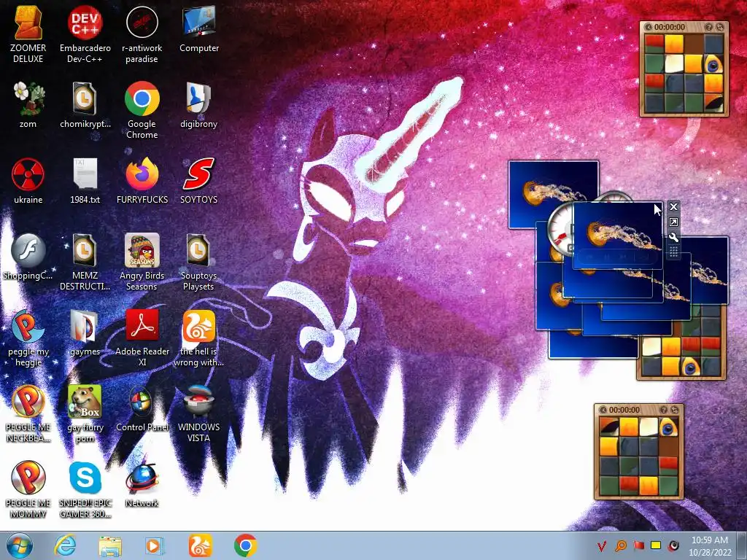This screenshot has height=560, width=747.
Task: Click the timer icon on the lower picture puzzle
Action: pyautogui.click(x=603, y=410)
